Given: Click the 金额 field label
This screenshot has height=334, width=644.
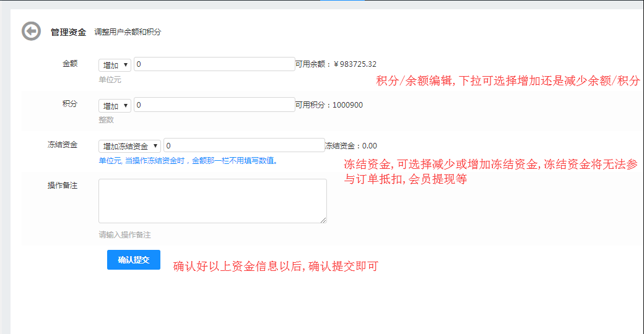Looking at the screenshot, I should [70, 64].
